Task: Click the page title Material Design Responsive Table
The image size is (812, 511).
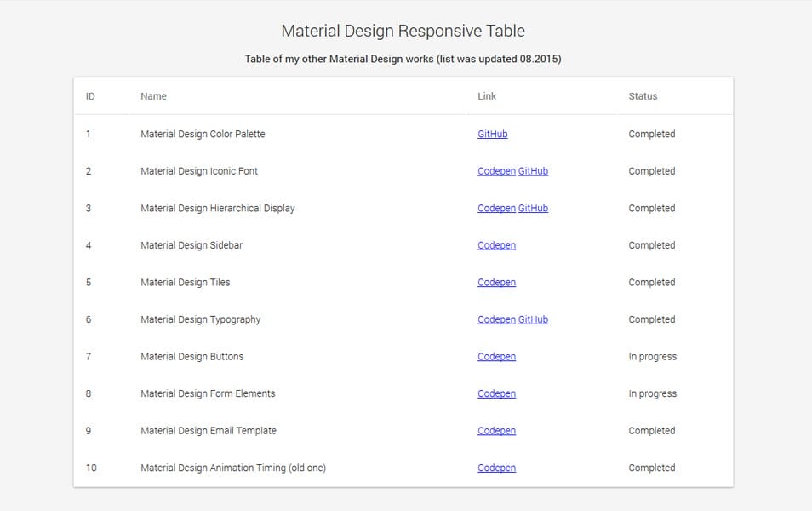Action: [x=402, y=30]
